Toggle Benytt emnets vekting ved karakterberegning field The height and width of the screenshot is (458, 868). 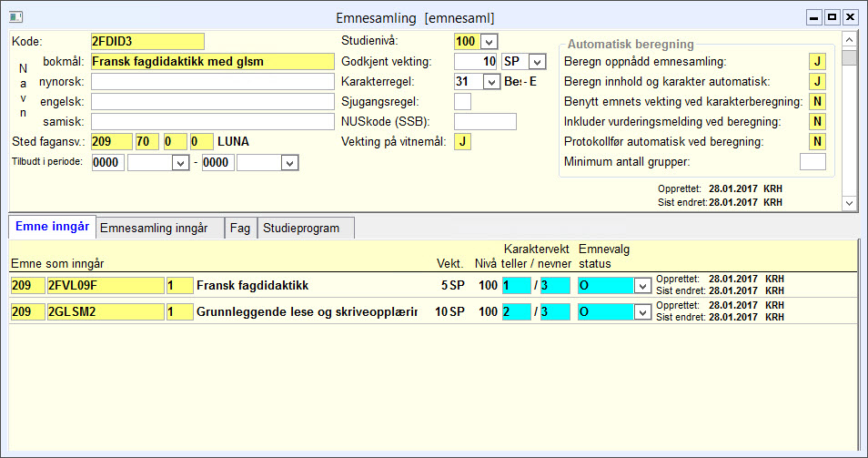click(x=817, y=101)
